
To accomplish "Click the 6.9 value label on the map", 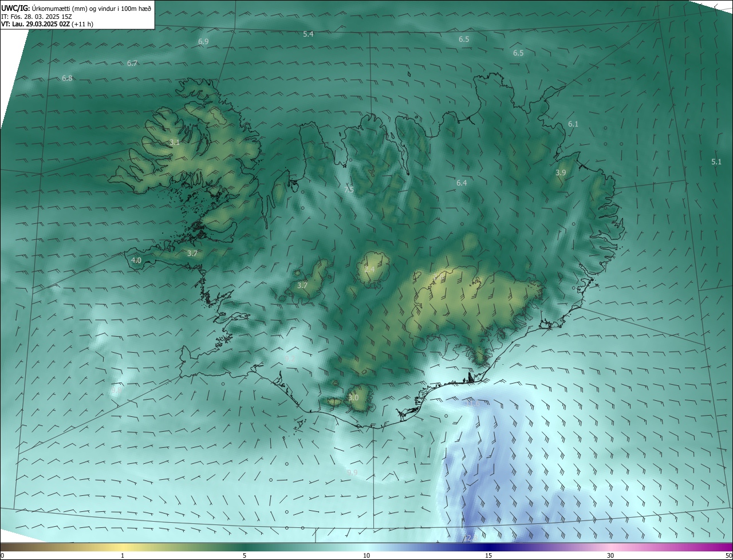I will pos(203,42).
